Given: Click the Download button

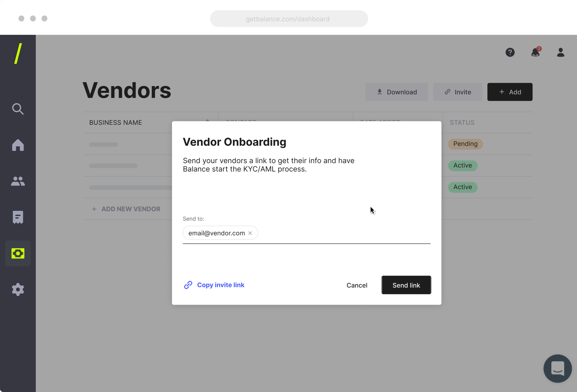Looking at the screenshot, I should pyautogui.click(x=396, y=92).
